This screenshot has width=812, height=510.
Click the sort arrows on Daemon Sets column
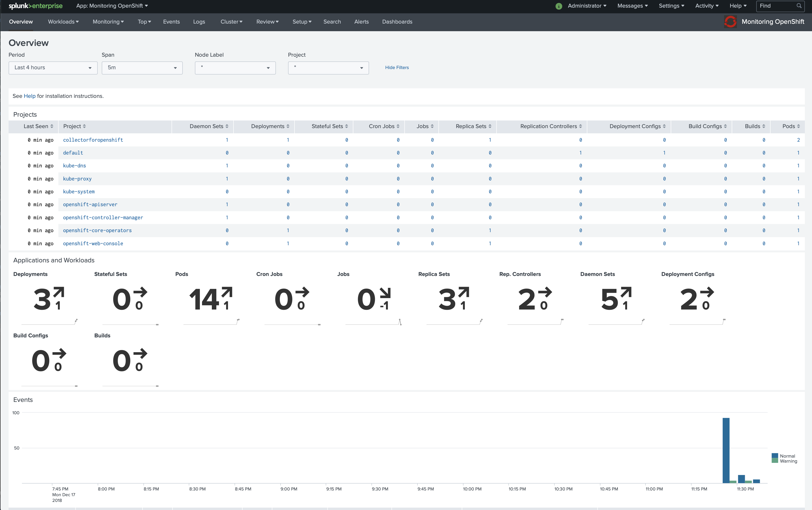[x=227, y=126]
